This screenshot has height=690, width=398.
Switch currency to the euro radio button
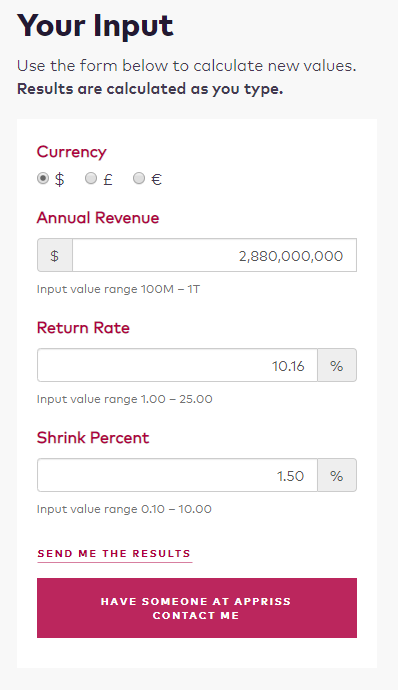[139, 178]
